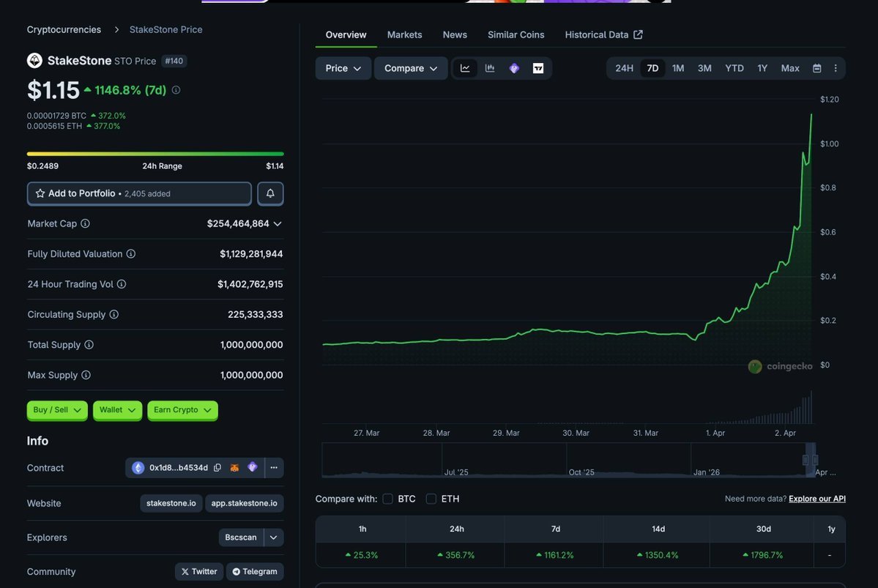Check the BTC compare checkbox

point(388,499)
